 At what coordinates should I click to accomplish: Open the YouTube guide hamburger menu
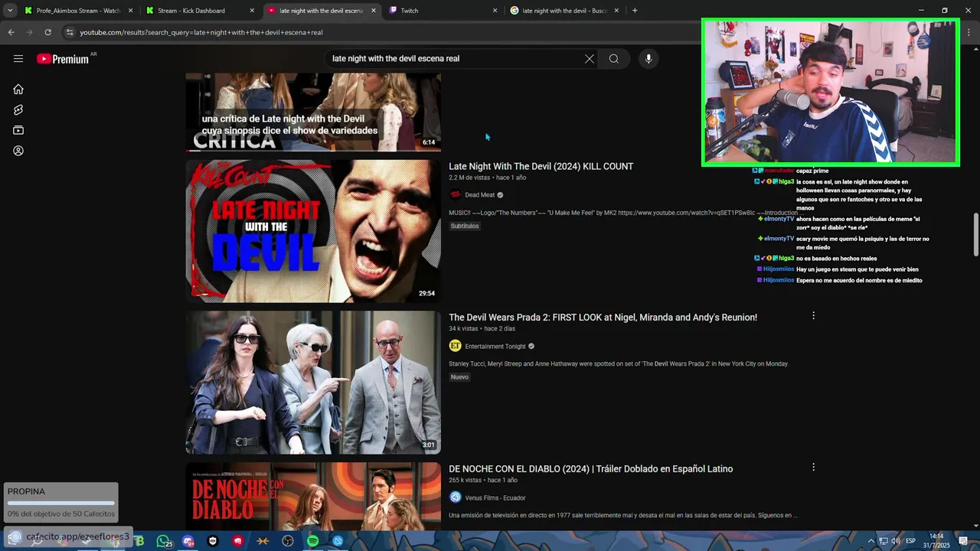pyautogui.click(x=18, y=59)
